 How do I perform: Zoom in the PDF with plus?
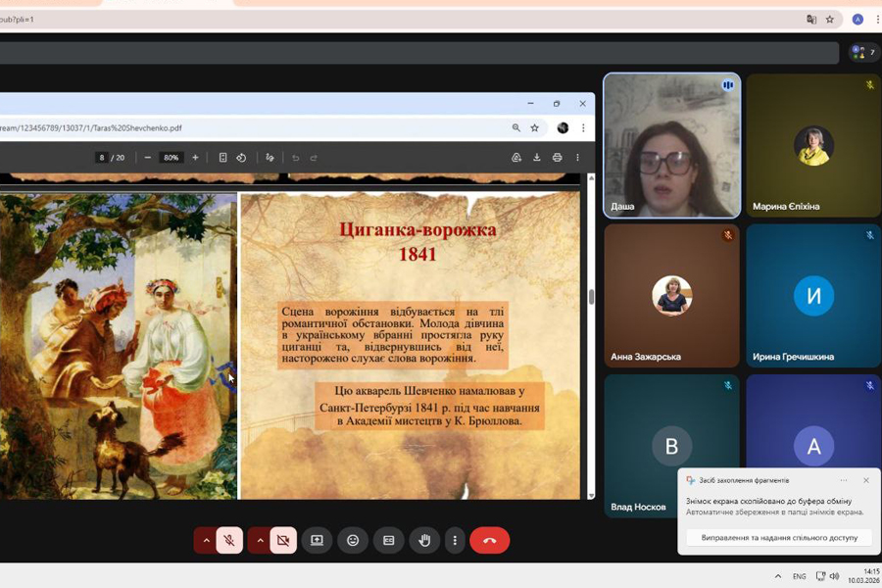tap(195, 158)
